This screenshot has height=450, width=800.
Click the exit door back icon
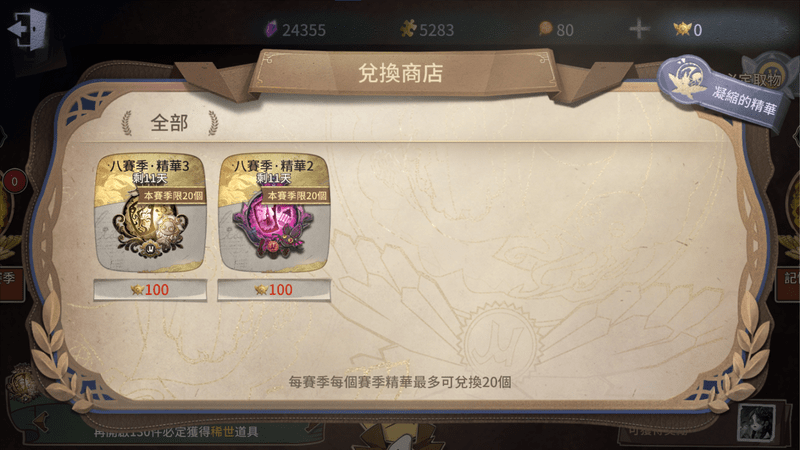[28, 30]
